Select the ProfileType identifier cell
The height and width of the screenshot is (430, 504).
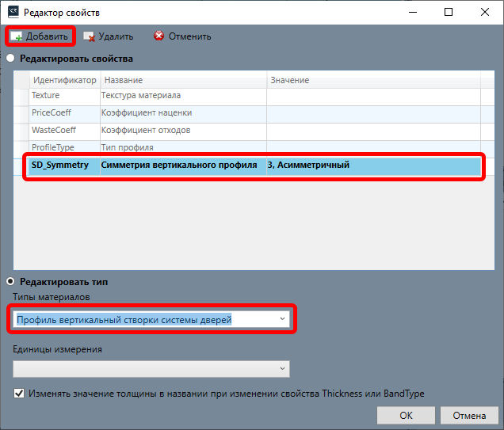click(65, 147)
